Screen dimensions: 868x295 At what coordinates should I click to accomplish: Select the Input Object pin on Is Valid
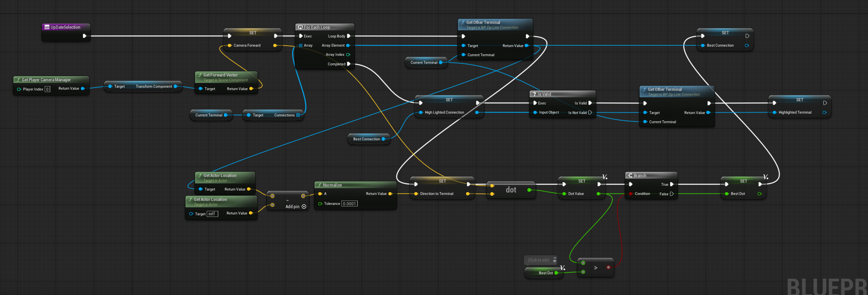click(x=535, y=112)
